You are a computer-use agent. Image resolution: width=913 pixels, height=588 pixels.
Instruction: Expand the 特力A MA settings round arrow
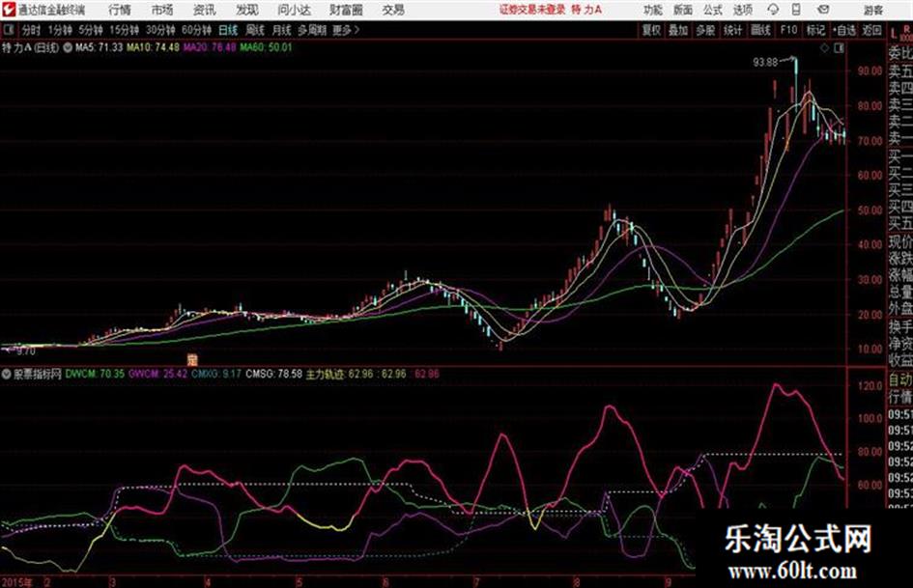68,47
